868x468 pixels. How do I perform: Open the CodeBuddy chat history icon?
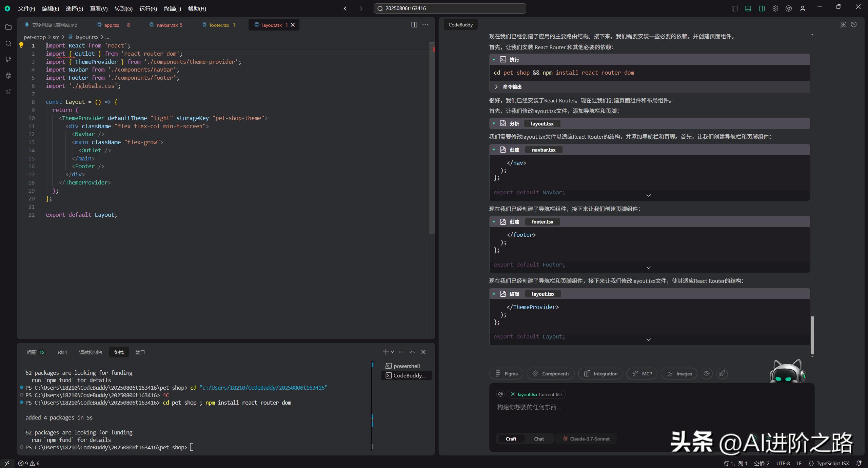point(854,25)
